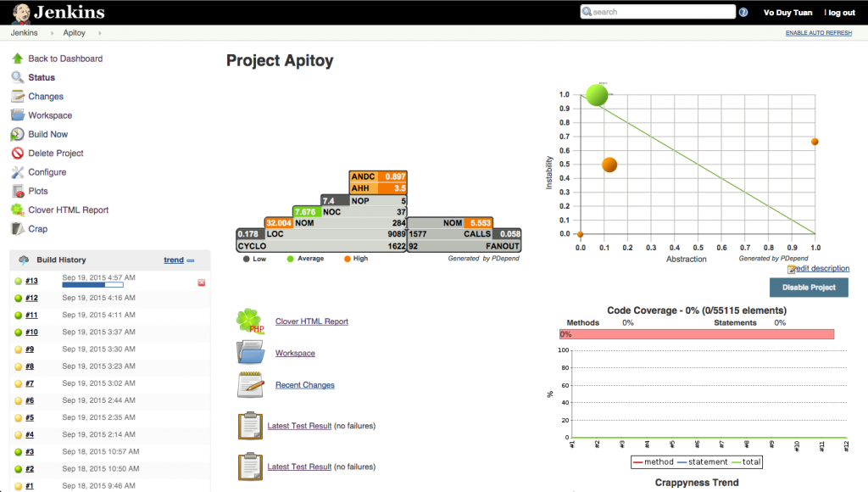Click the Back to Dashboard arrow icon
Viewport: 868px width, 492px height.
(x=17, y=59)
